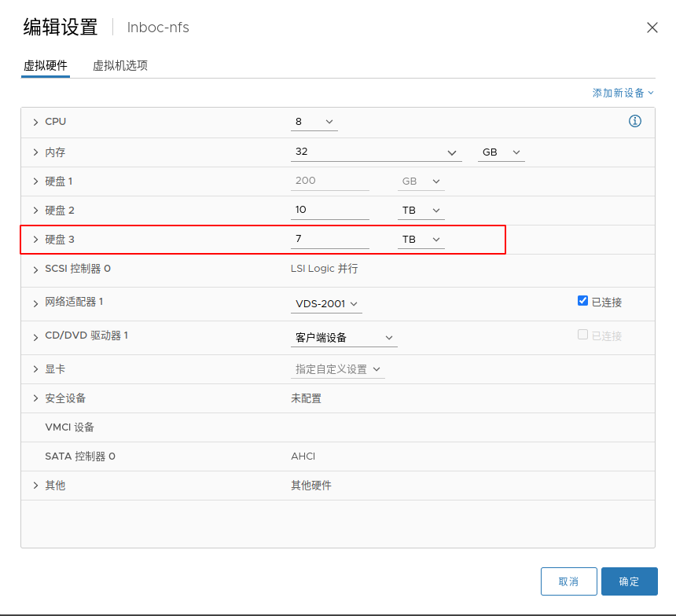This screenshot has width=676, height=616.
Task: Click the 取消 button
Action: pos(568,581)
